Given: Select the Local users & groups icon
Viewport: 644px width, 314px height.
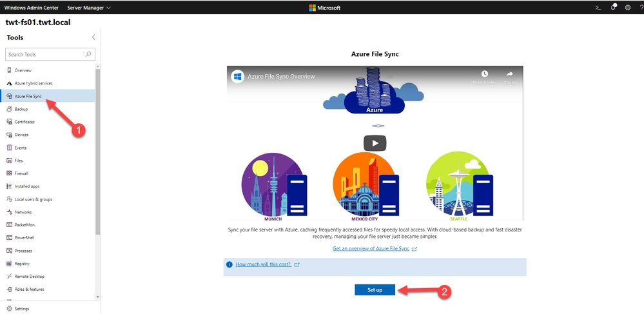Looking at the screenshot, I should [9, 199].
